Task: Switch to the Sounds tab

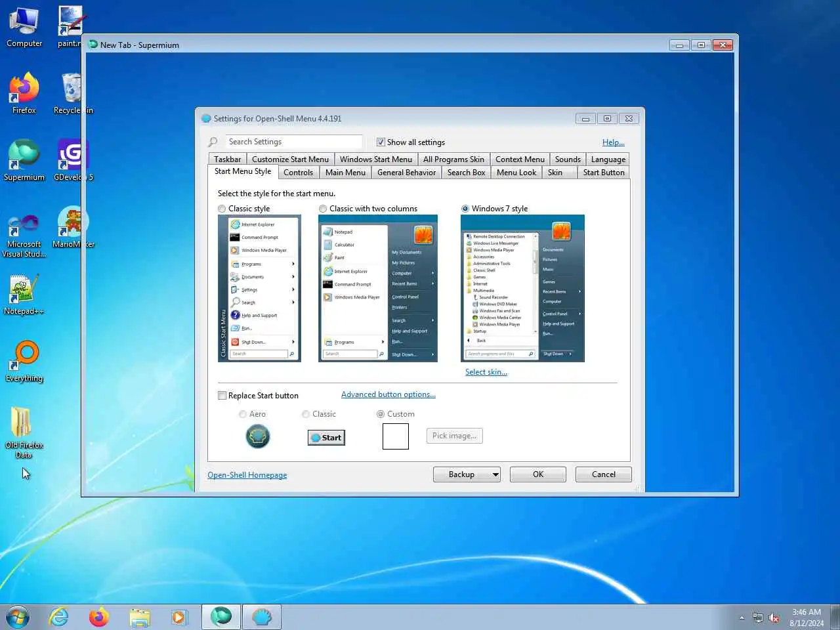Action: pos(568,159)
